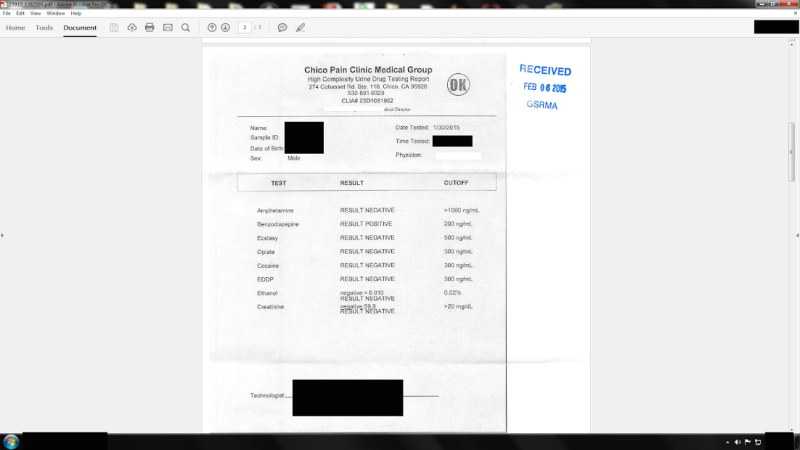This screenshot has height=450, width=800.
Task: Open the Find text magnifier
Action: click(x=186, y=27)
